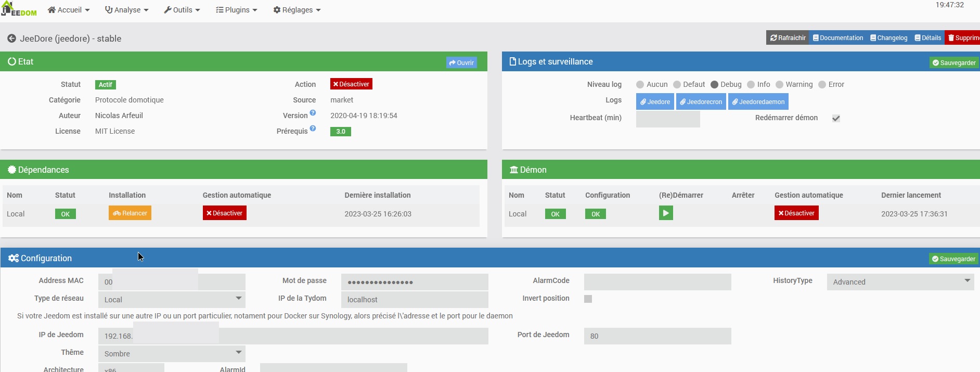The width and height of the screenshot is (980, 372).
Task: Click the demon Statut OK badge
Action: coord(556,214)
